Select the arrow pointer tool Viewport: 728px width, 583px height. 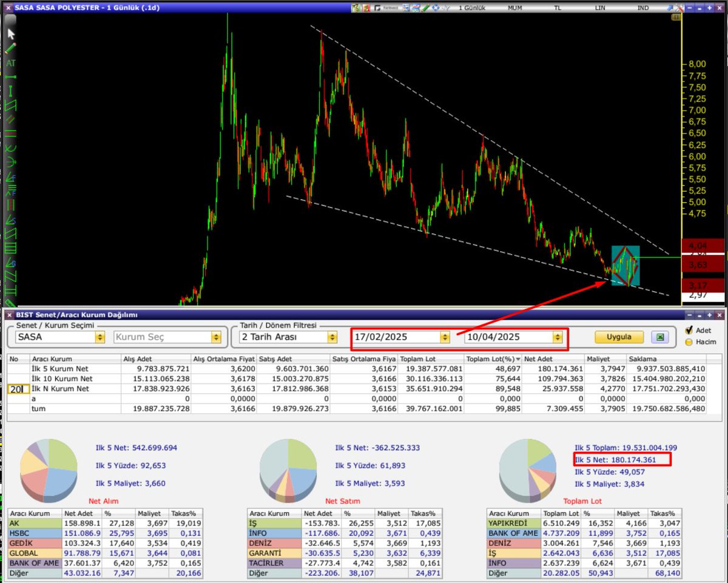pos(10,33)
